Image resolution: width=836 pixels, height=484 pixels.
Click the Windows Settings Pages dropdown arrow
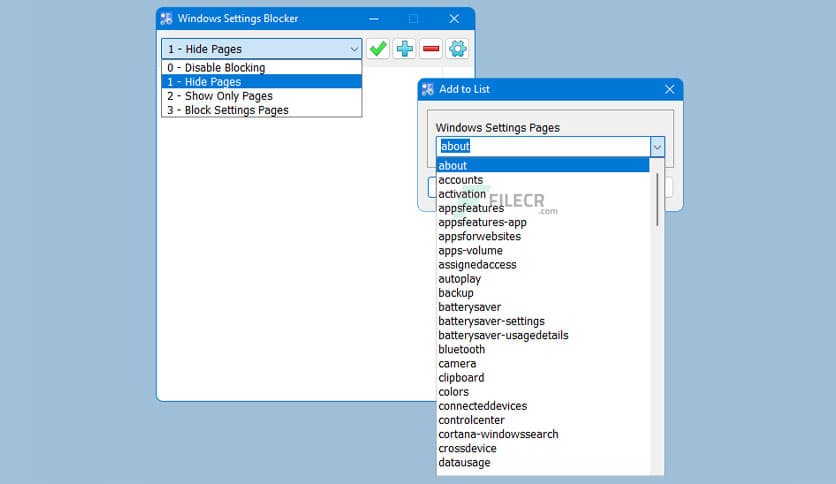[657, 147]
